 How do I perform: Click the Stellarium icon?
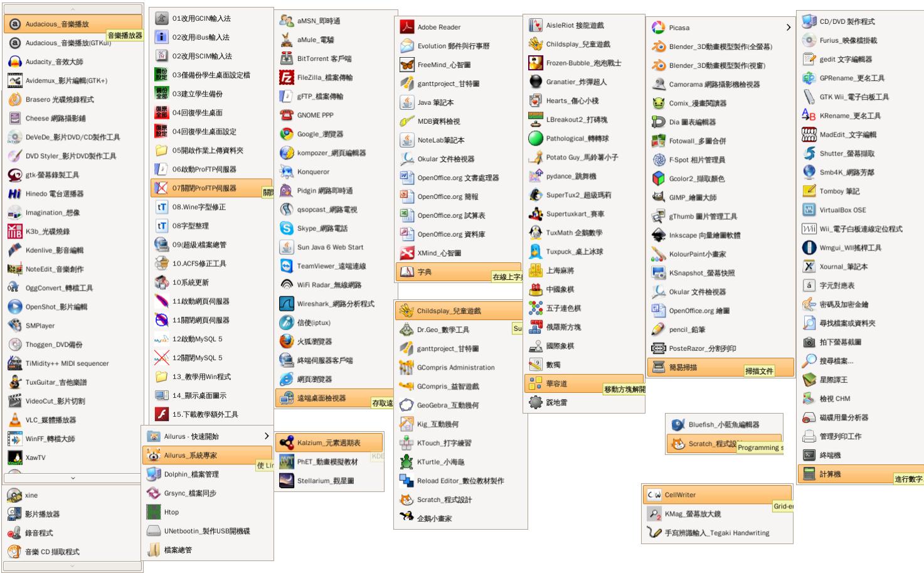point(287,481)
